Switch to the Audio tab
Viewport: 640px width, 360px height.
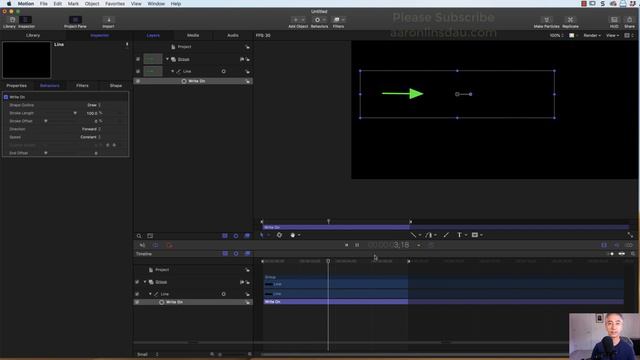pos(233,36)
